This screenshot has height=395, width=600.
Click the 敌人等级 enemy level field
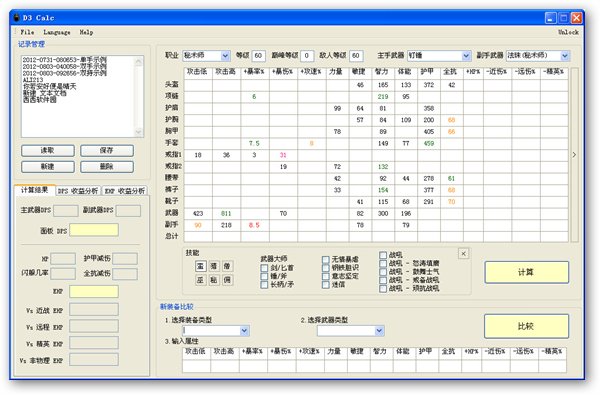pyautogui.click(x=356, y=56)
